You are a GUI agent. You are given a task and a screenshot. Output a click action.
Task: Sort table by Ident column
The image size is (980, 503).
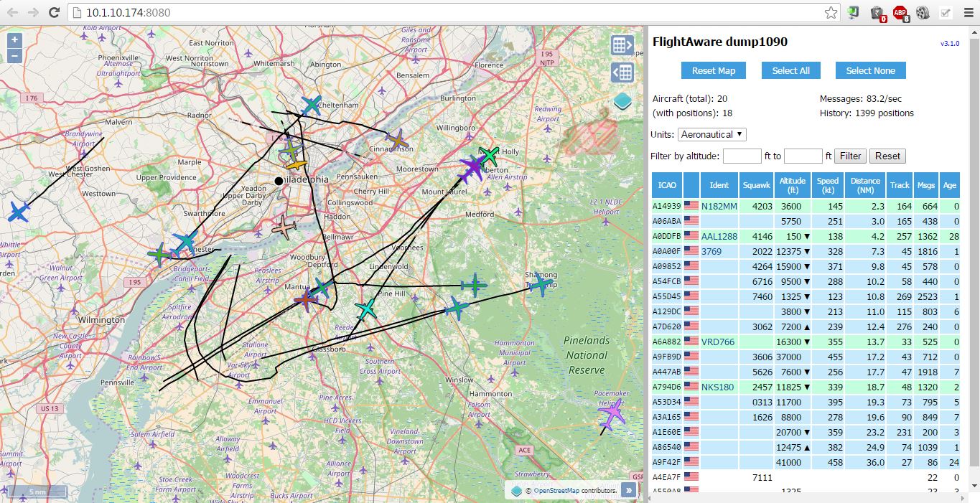pos(719,185)
